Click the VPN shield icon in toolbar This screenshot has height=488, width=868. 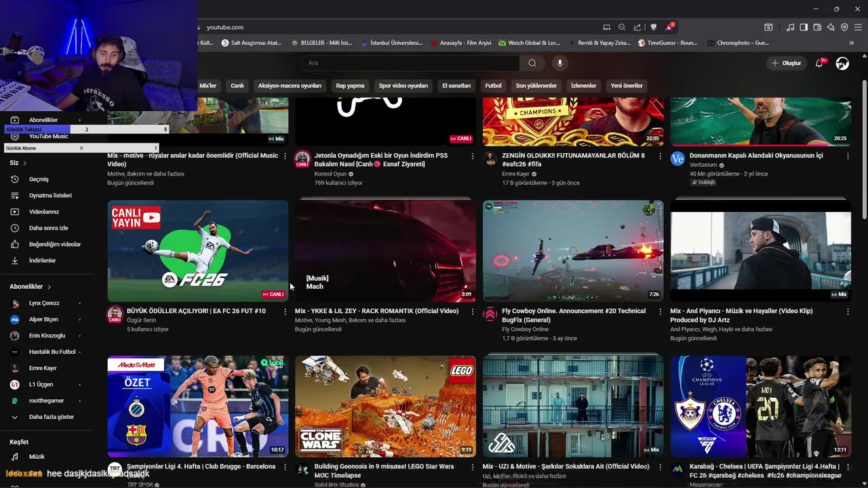point(844,27)
